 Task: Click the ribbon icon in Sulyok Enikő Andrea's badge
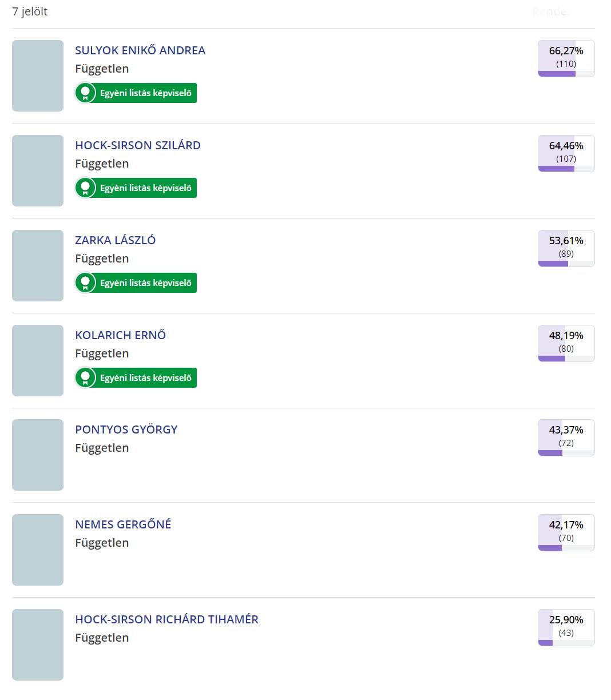[85, 93]
